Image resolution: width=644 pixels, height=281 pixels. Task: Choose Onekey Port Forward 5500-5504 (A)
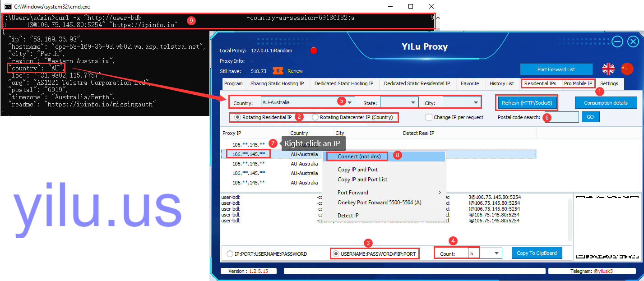tap(385, 203)
